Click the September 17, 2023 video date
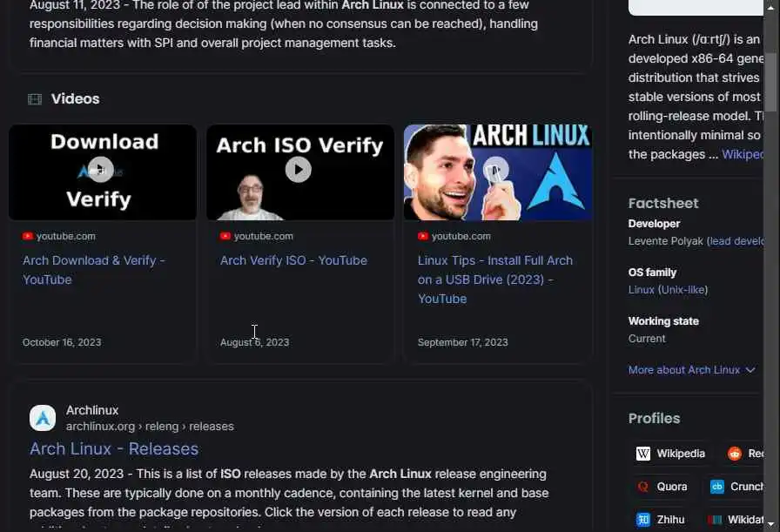780x532 pixels. (x=462, y=342)
